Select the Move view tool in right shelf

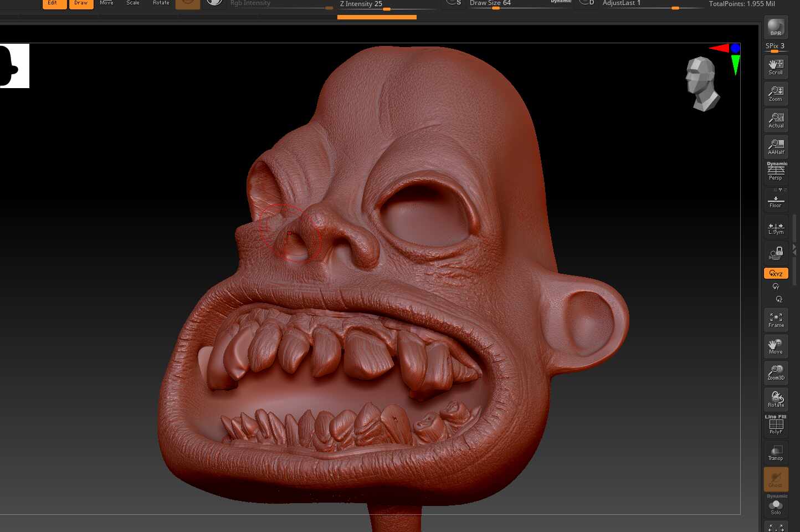coord(776,346)
